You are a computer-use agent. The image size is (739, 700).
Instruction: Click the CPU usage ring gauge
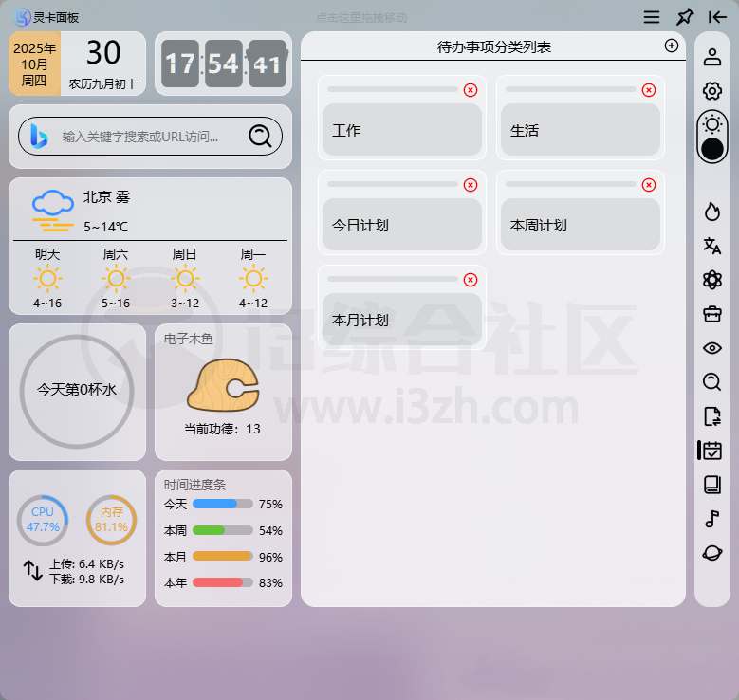point(43,520)
